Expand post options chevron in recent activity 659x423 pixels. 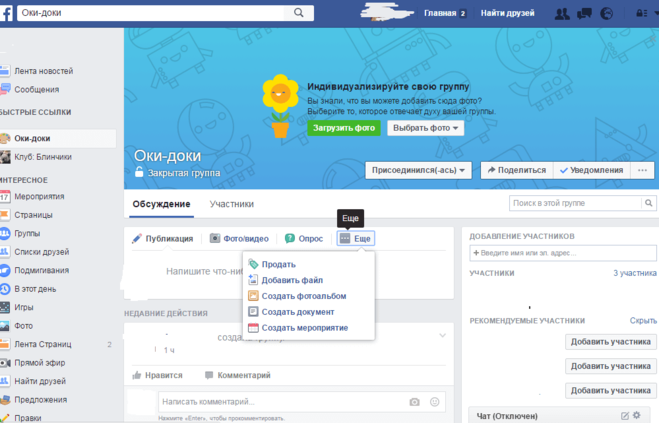[x=443, y=336]
